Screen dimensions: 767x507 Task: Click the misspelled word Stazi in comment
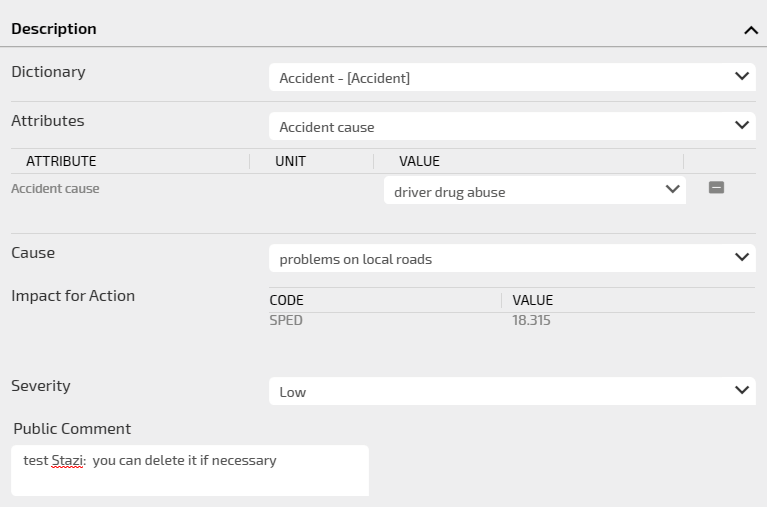(x=67, y=461)
